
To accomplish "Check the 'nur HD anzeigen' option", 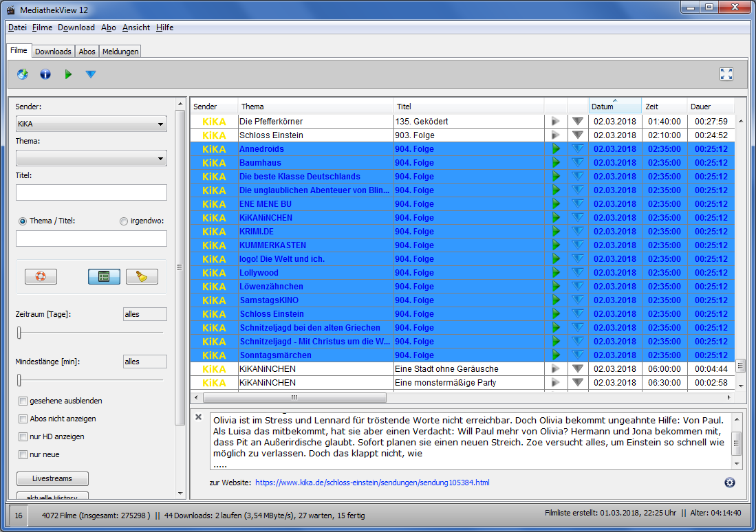I will pyautogui.click(x=23, y=436).
